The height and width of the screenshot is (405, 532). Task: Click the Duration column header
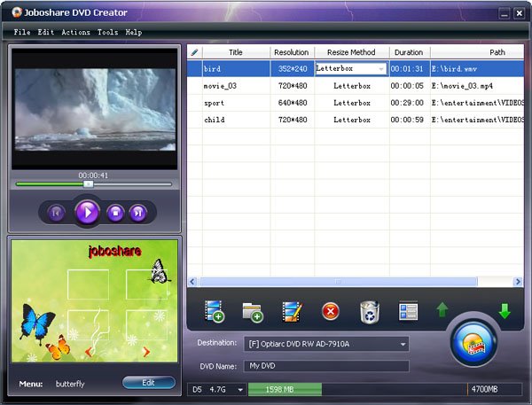coord(409,52)
